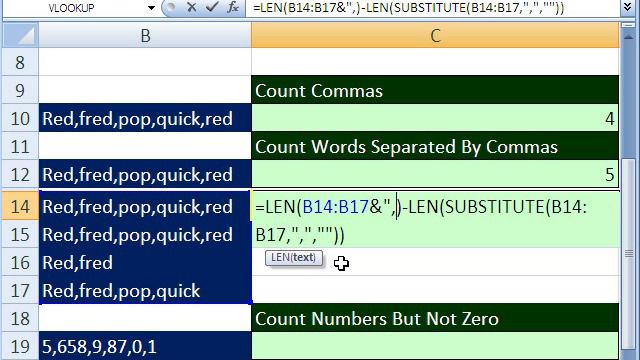Click empty cell B9
Image resolution: width=640 pixels, height=360 pixels.
145,90
